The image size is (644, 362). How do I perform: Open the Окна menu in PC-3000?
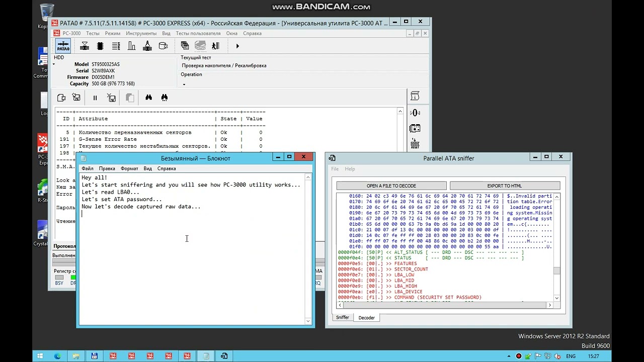(231, 33)
